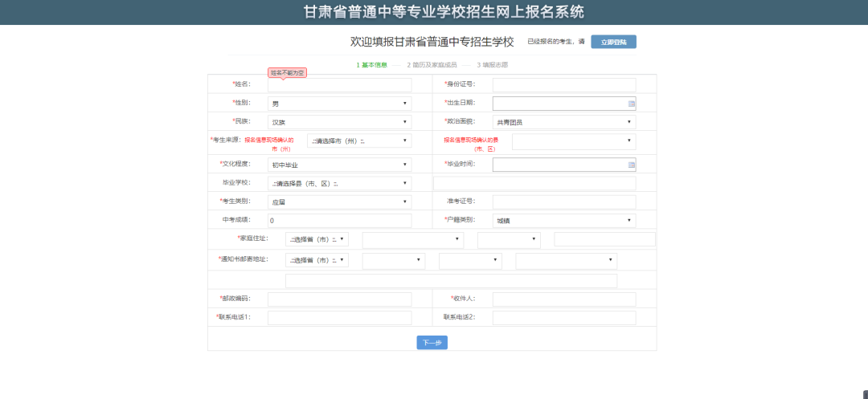This screenshot has height=399, width=868.
Task: Go to step 2 简历及家庭成员
Action: pyautogui.click(x=432, y=65)
